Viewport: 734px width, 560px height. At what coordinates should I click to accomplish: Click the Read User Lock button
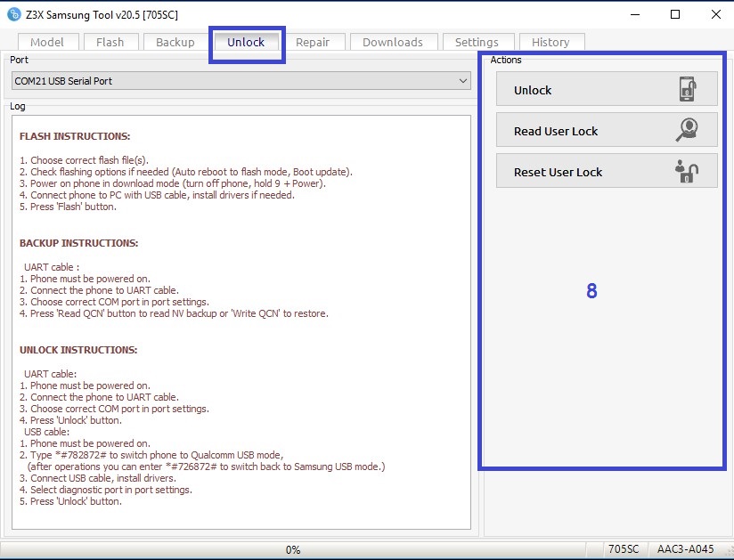607,130
